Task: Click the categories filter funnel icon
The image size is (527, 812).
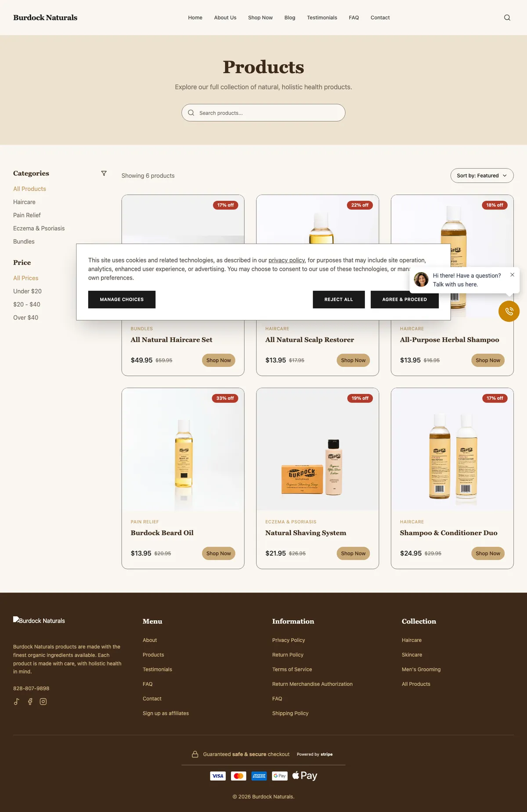Action: (104, 173)
